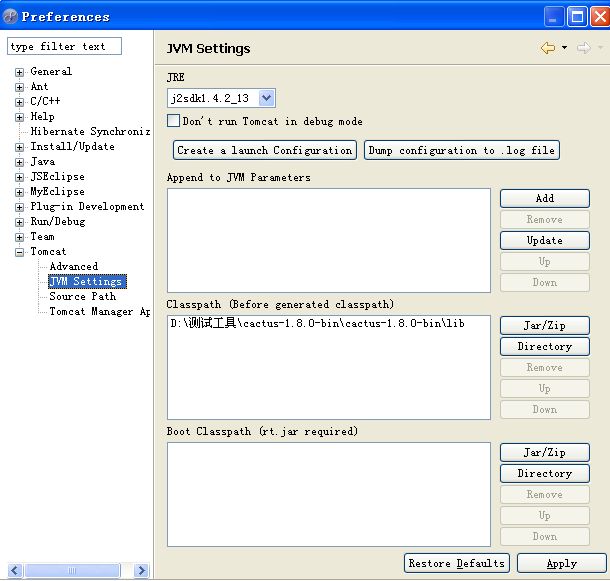Maximize the Preferences window
610x581 pixels.
[577, 16]
